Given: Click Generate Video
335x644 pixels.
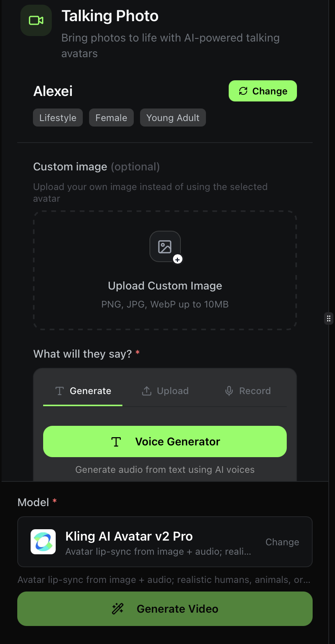Looking at the screenshot, I should click(x=165, y=608).
